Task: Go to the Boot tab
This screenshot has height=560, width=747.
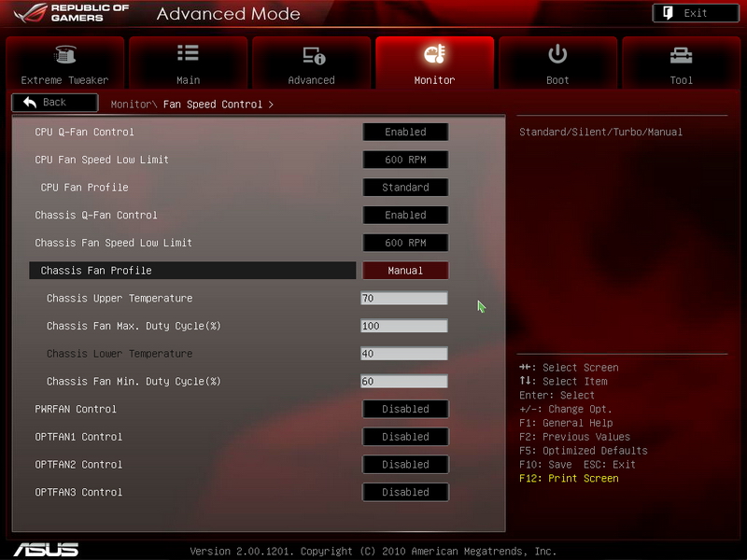Action: tap(557, 63)
